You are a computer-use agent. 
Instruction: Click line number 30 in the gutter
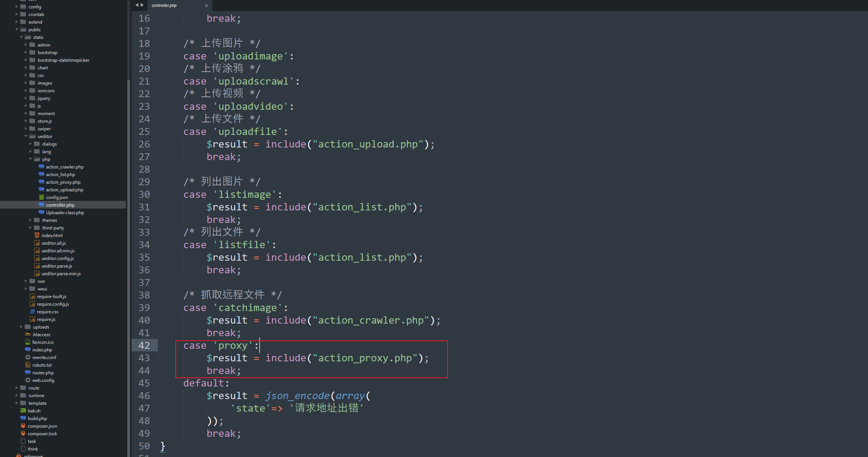pyautogui.click(x=144, y=194)
